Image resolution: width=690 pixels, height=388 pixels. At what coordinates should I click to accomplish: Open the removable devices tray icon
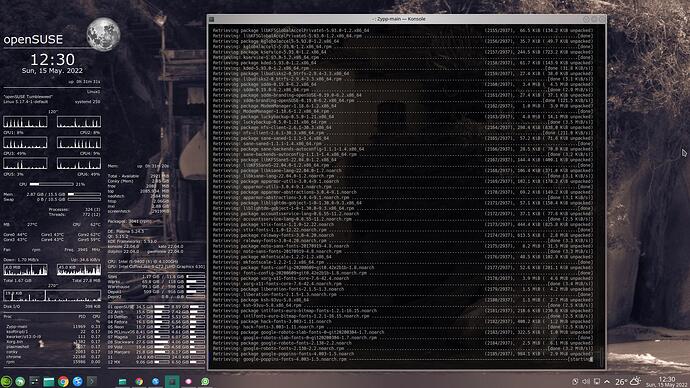[597, 381]
